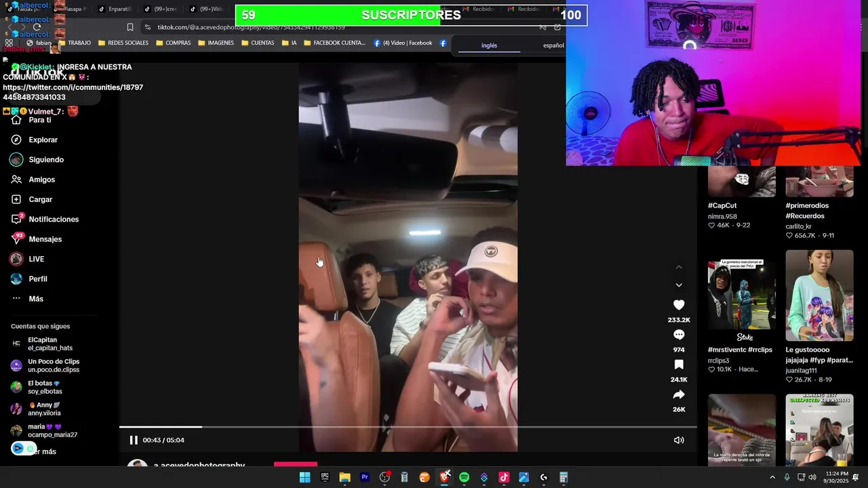Open the IMAGENES bookmarks folder

[216, 43]
